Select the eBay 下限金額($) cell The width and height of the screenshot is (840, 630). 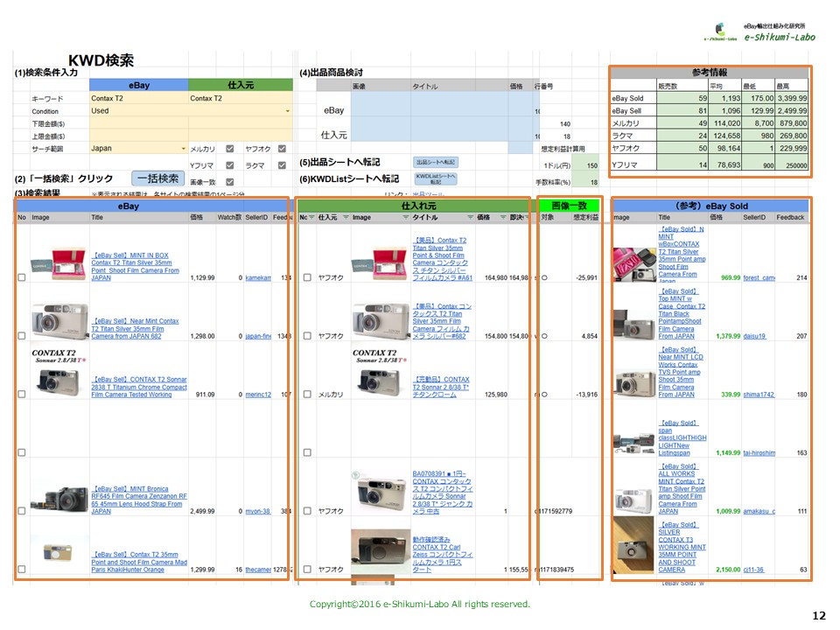click(139, 123)
